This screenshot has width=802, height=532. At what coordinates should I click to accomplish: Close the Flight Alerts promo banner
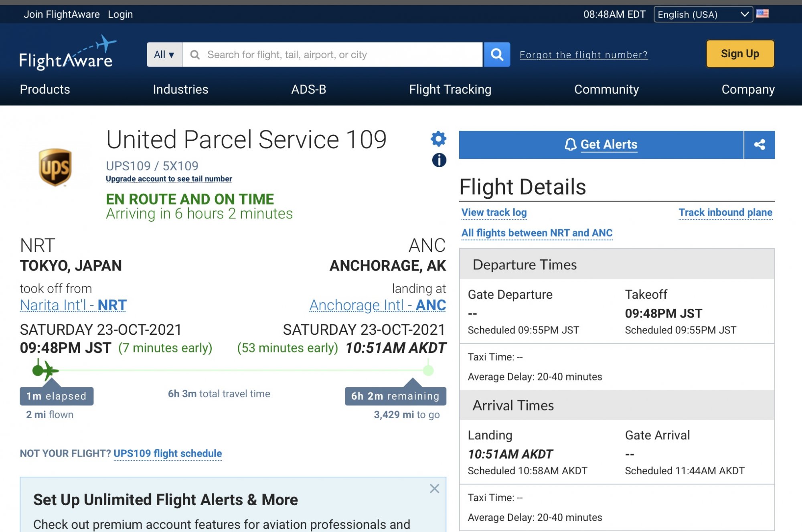coord(434,488)
